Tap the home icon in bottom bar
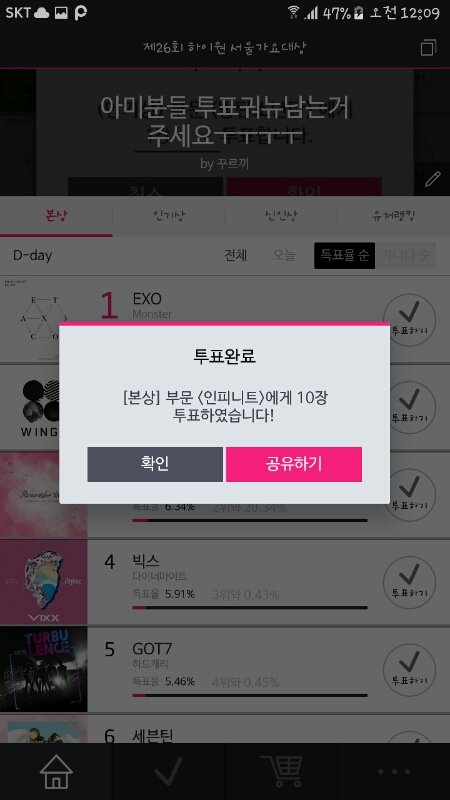This screenshot has height=800, width=450. 56,771
